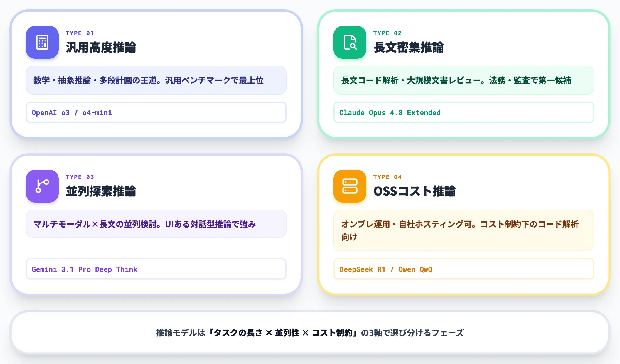Click the OSSコスト推論 heading
This screenshot has height=364, width=620.
[x=415, y=191]
